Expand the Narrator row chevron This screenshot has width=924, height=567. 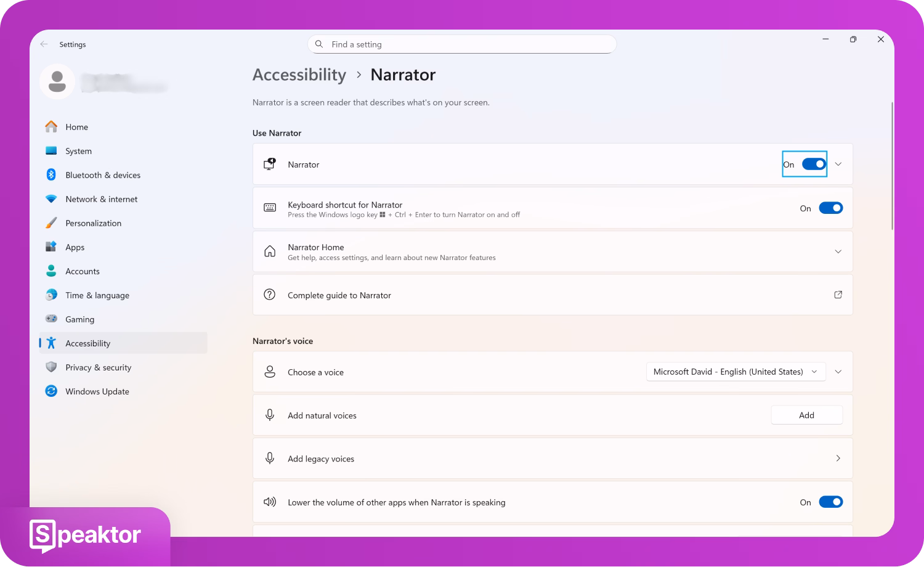838,165
